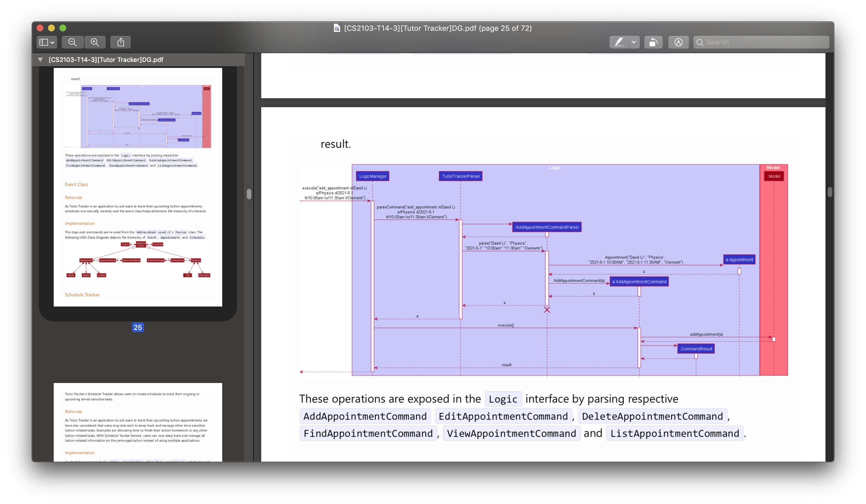This screenshot has height=504, width=866.
Task: Select the Tutor Tracker DG.pdf sidebar header
Action: click(106, 60)
